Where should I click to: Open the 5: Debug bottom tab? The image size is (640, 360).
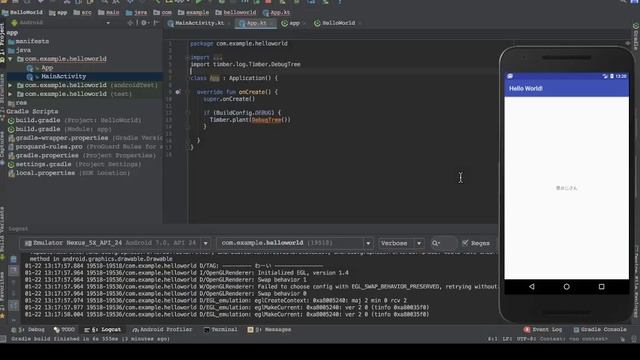coord(28,329)
